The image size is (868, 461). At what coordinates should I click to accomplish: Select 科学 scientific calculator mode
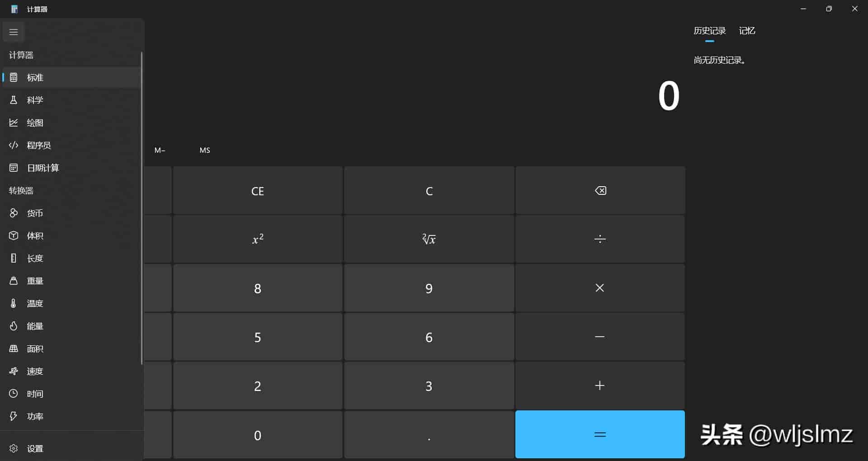tap(71, 100)
